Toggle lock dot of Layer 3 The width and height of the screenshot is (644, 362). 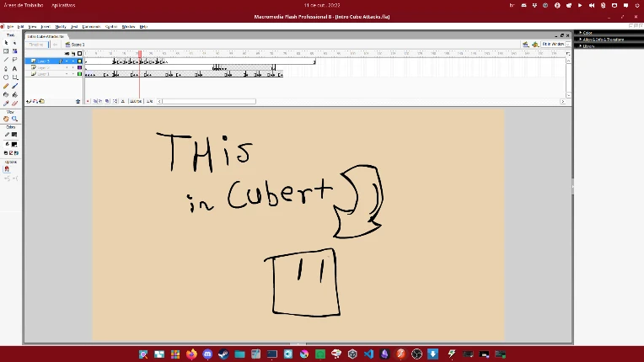tap(73, 61)
